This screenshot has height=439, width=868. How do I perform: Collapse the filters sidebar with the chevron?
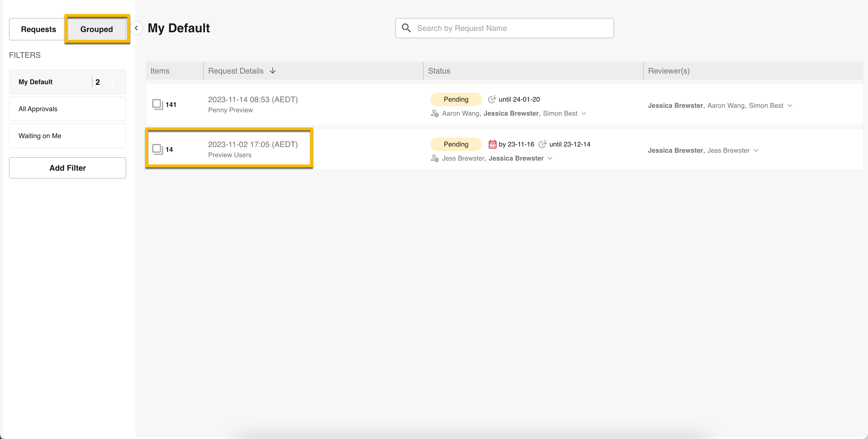(136, 28)
